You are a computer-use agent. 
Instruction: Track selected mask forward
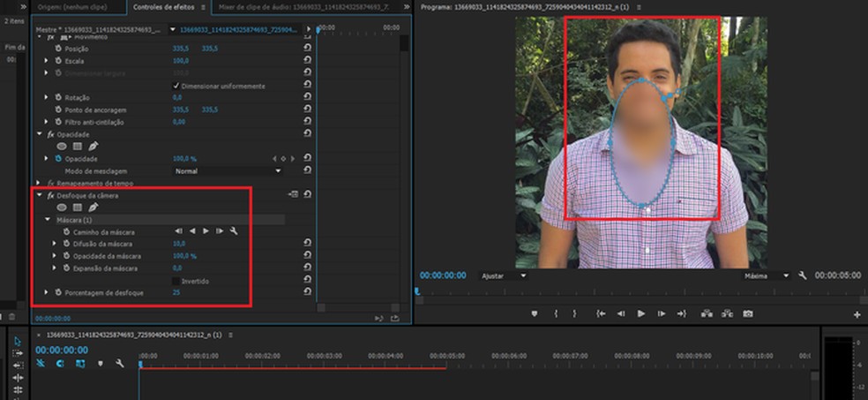(x=206, y=230)
